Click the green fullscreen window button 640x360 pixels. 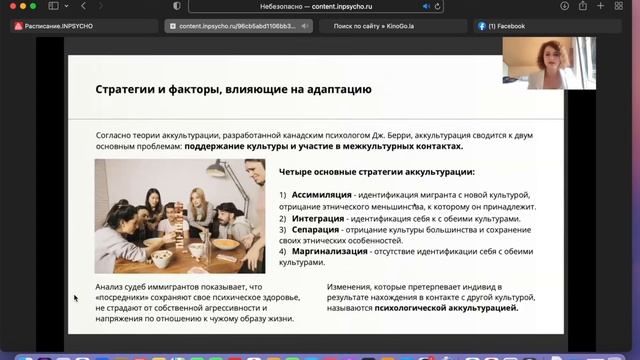click(33, 6)
